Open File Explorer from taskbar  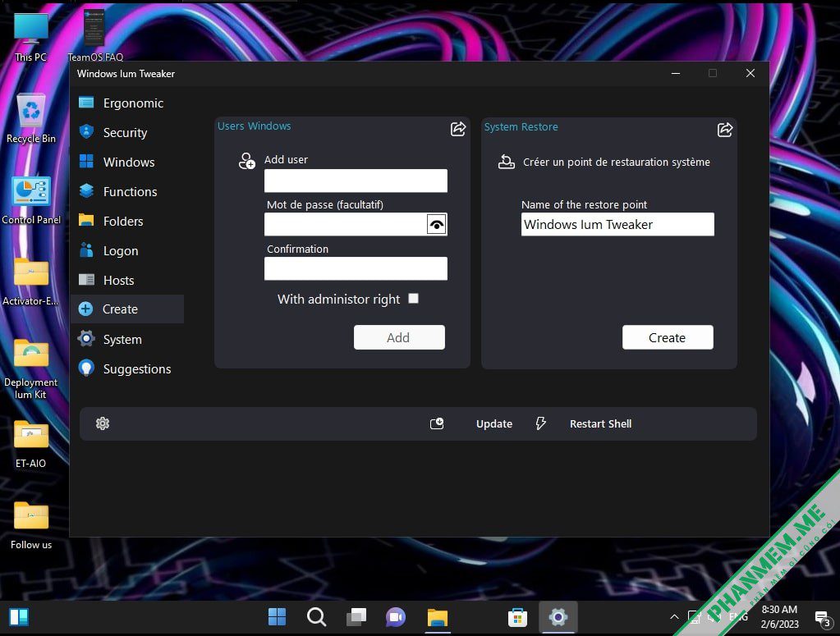[x=437, y=617]
